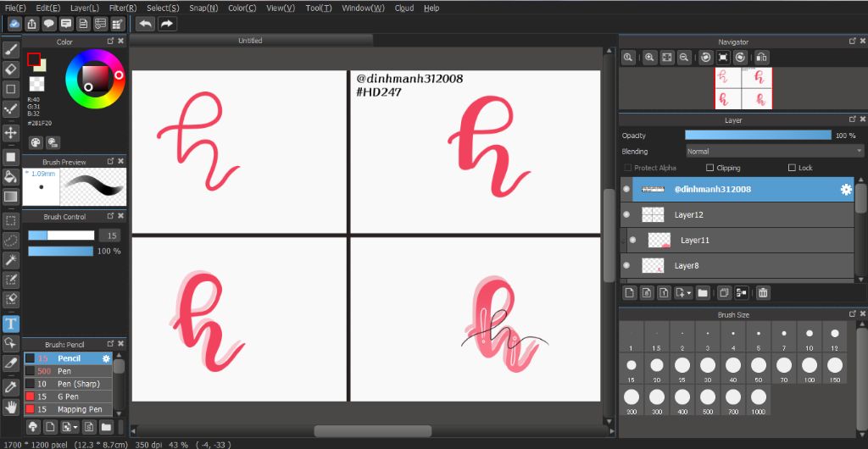Select the Gradient tool
The width and height of the screenshot is (868, 449).
click(11, 197)
